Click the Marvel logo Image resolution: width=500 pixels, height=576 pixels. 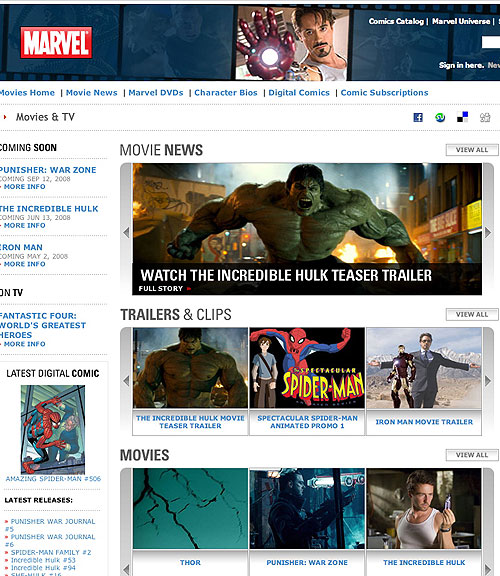click(56, 42)
